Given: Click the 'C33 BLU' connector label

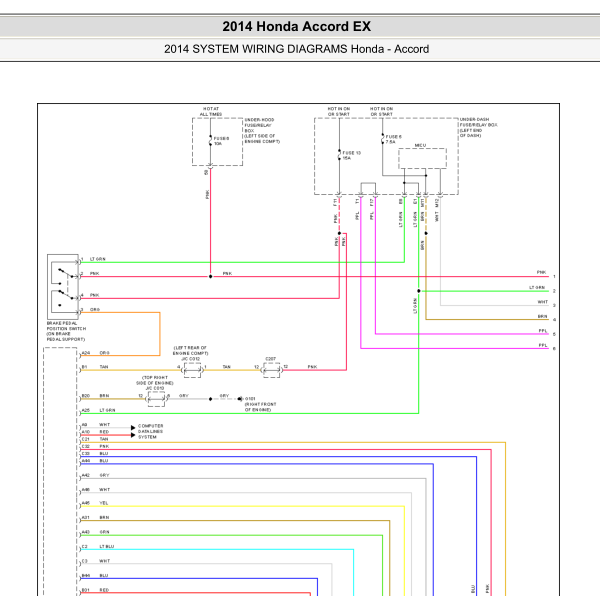Looking at the screenshot, I should pyautogui.click(x=95, y=453).
